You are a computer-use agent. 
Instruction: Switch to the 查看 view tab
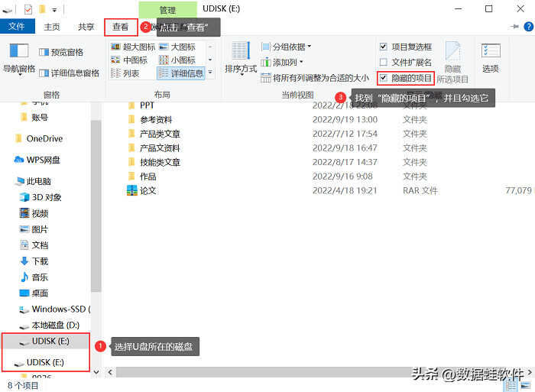coord(121,27)
